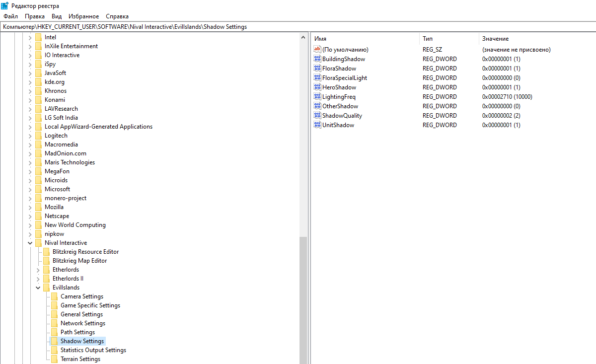Click the Mozilla folder icon
Image resolution: width=596 pixels, height=364 pixels.
[x=39, y=207]
